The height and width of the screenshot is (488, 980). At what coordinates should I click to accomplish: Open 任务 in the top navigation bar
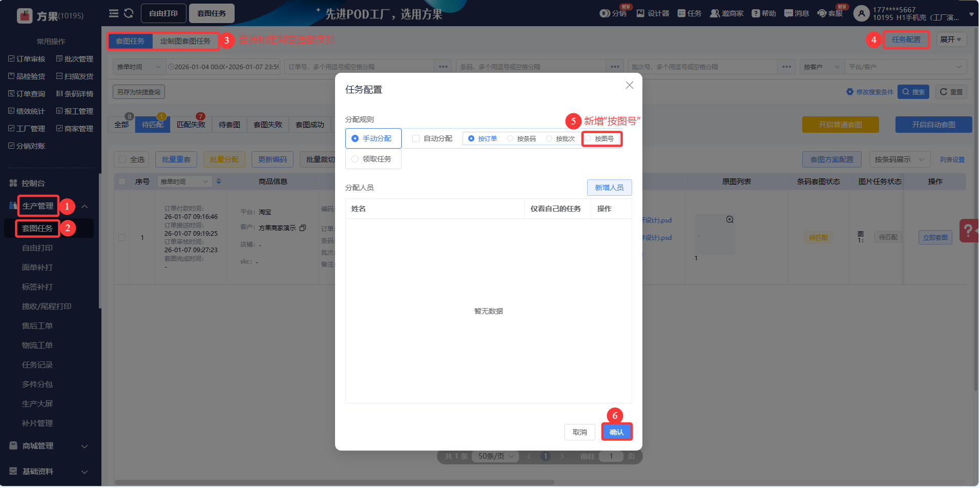[690, 13]
